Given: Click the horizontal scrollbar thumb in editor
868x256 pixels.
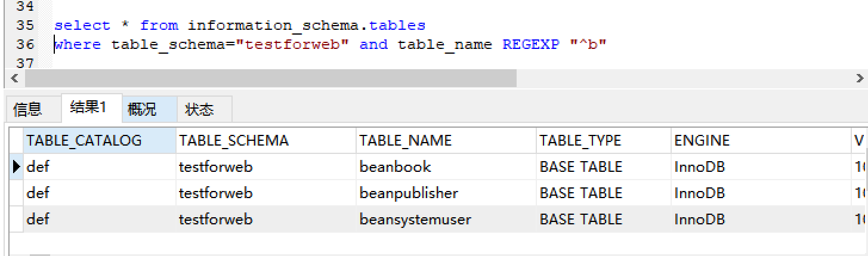Looking at the screenshot, I should (x=270, y=78).
